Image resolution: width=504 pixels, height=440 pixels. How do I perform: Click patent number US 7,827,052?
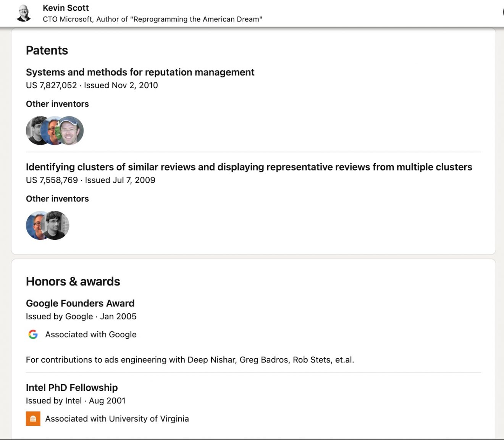point(52,85)
